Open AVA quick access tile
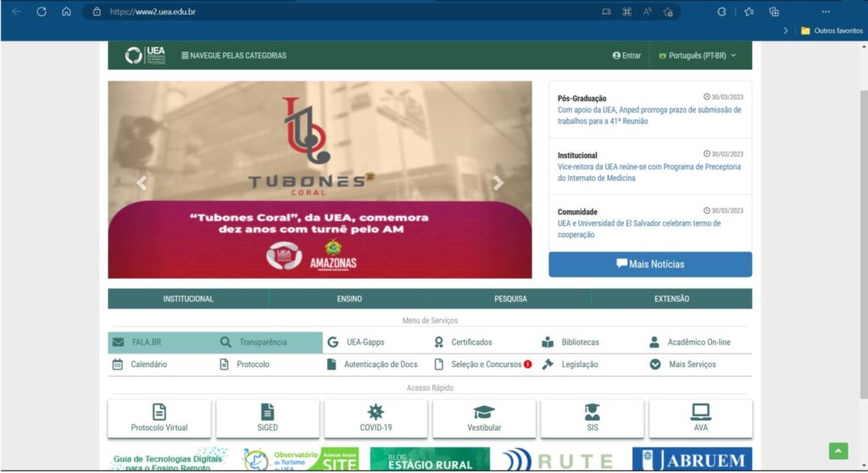Image resolution: width=868 pixels, height=473 pixels. click(x=701, y=419)
